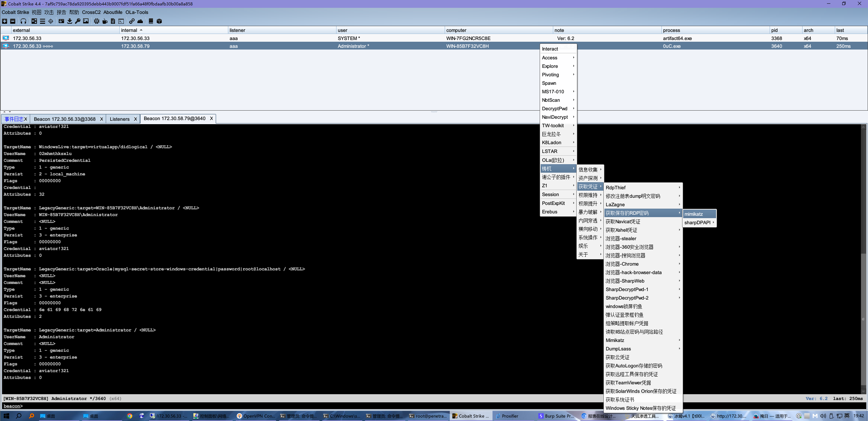
Task: Open the Credentials toolbar icon
Action: [x=61, y=21]
